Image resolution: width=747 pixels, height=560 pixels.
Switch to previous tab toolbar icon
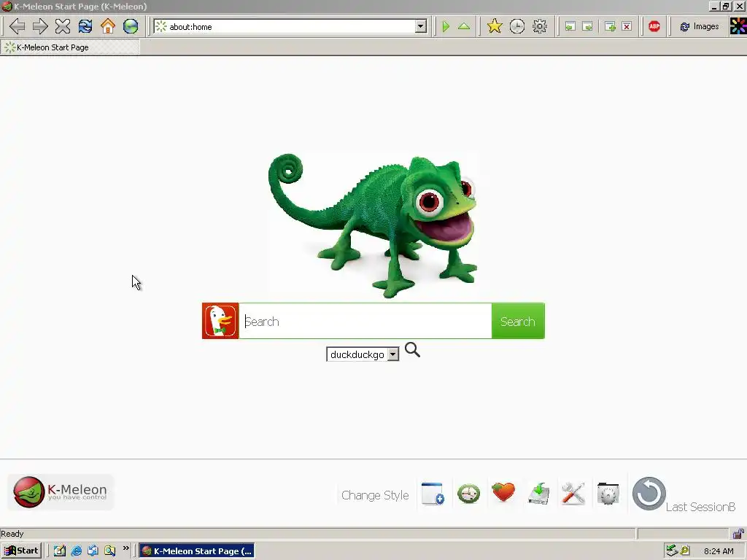570,27
